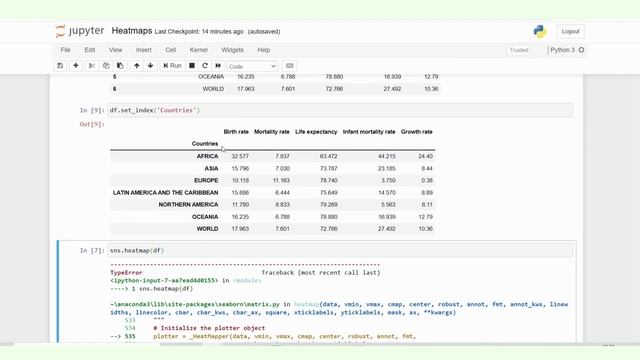The width and height of the screenshot is (640, 360).
Task: Open the Cell menu
Action: (x=171, y=50)
